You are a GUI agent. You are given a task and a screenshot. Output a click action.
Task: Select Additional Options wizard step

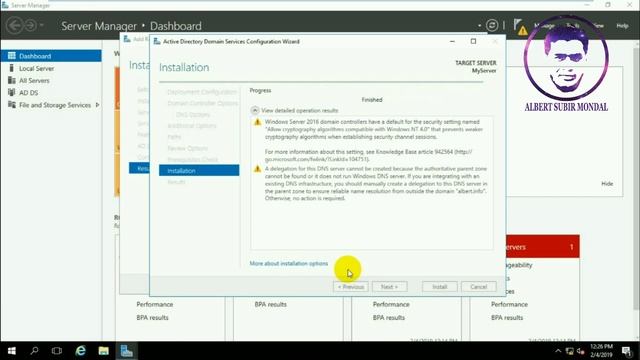click(x=192, y=126)
